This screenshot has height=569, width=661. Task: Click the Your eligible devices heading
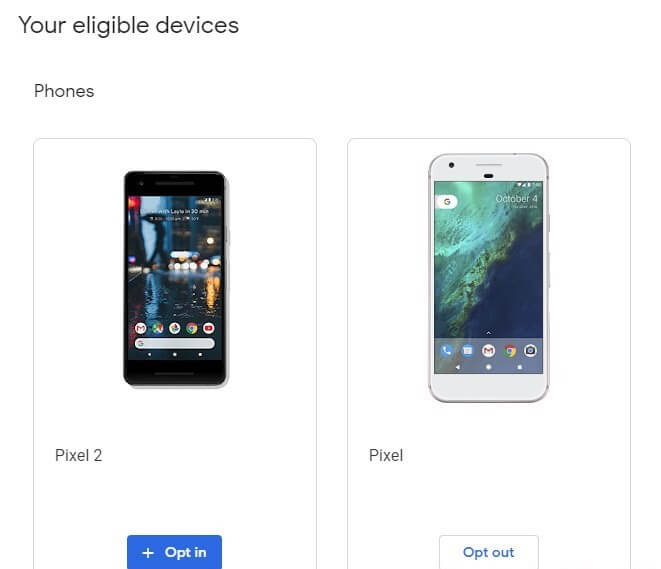[x=129, y=25]
